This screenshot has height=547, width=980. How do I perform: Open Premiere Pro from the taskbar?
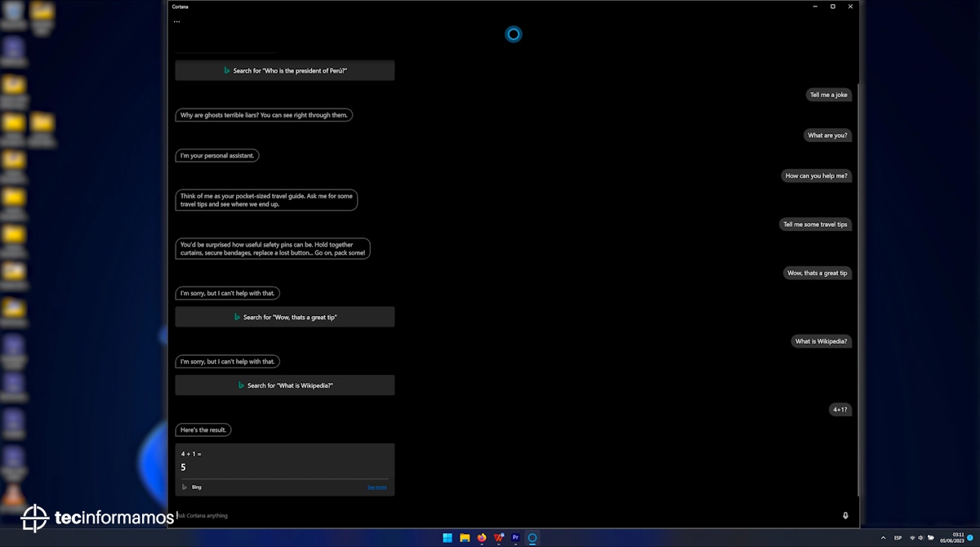[515, 538]
